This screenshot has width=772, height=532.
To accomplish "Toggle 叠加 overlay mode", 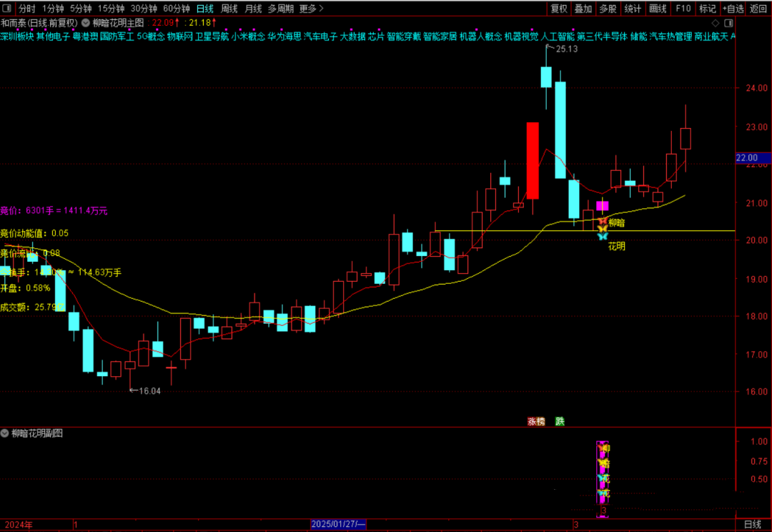I will pyautogui.click(x=583, y=9).
